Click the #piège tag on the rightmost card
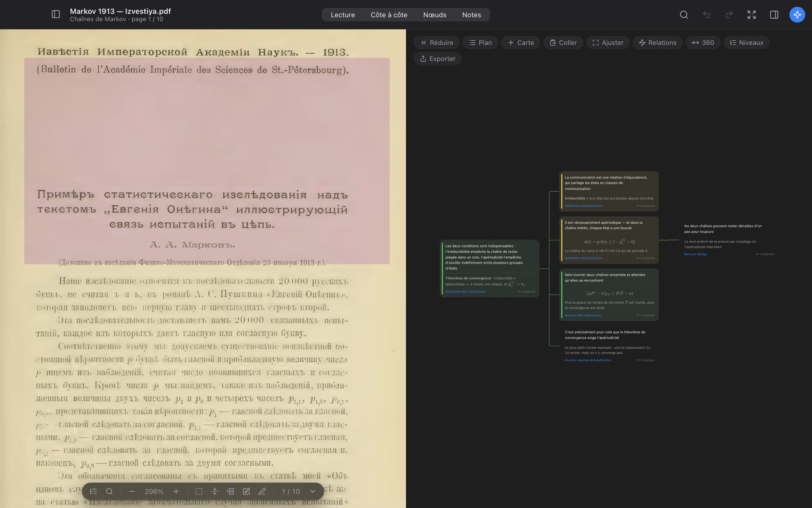The image size is (812, 508). (702, 254)
